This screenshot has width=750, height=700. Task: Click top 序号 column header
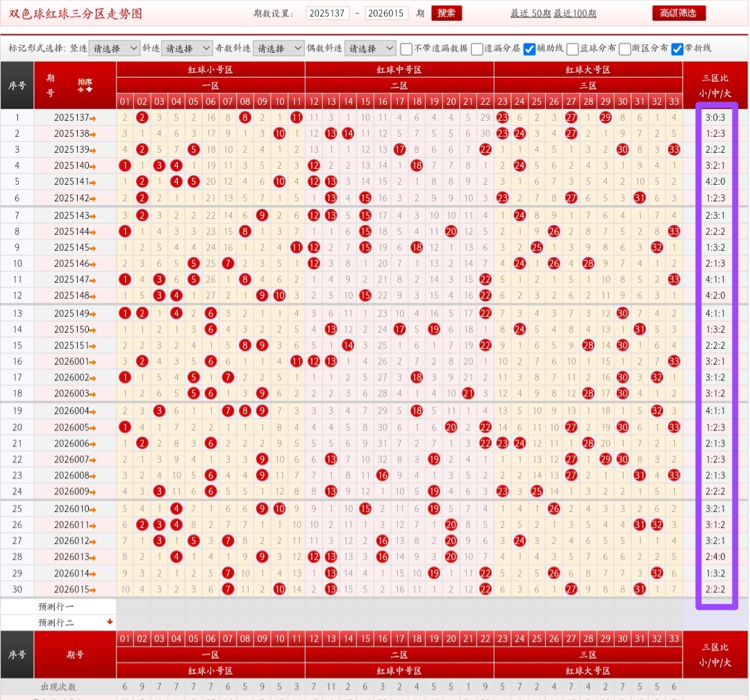[x=17, y=85]
